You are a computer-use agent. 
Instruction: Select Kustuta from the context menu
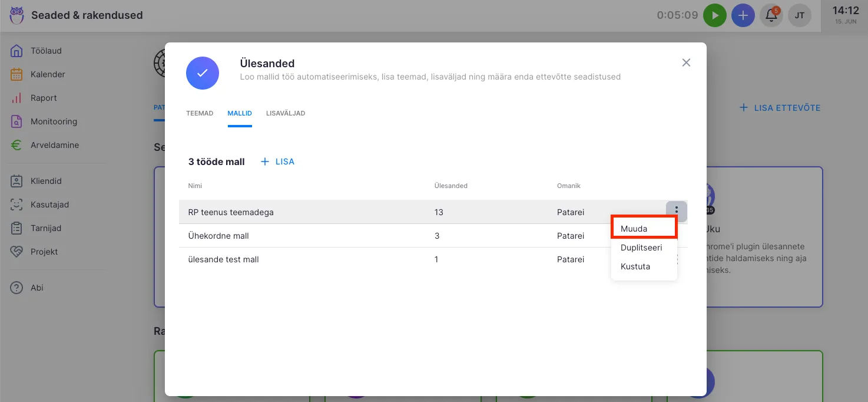635,266
